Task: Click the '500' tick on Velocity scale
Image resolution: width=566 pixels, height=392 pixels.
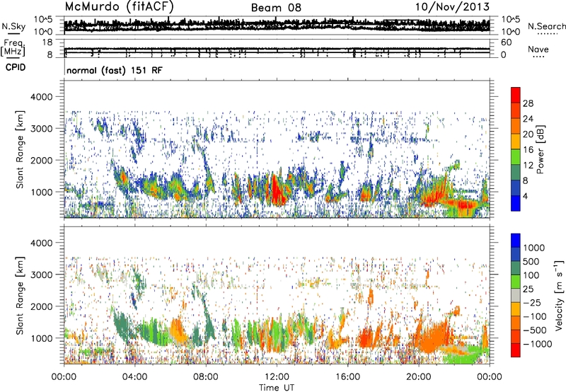Action: pos(531,261)
